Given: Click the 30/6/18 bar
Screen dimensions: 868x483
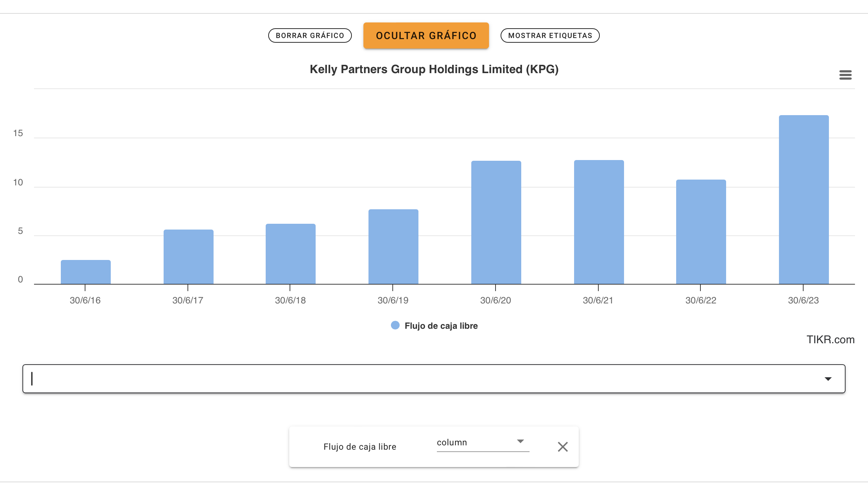Looking at the screenshot, I should 290,254.
